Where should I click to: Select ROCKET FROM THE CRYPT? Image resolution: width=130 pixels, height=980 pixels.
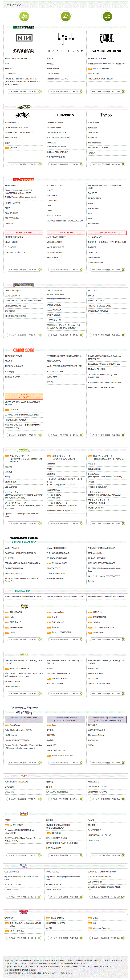pos(59,137)
